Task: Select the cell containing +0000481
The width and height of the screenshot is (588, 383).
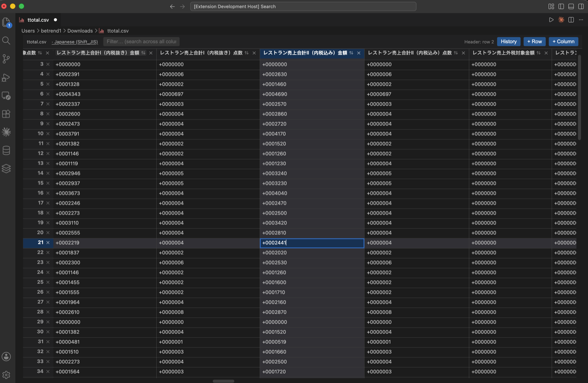Action: tap(105, 342)
